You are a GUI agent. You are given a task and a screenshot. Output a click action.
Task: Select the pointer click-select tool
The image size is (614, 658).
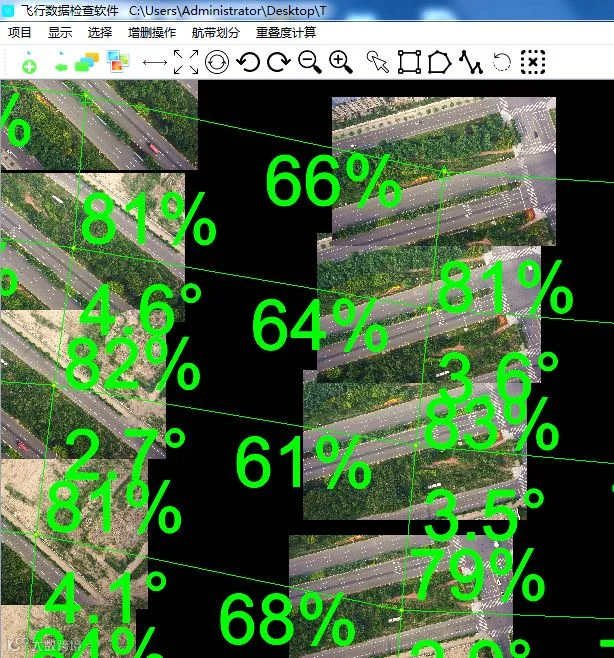coord(378,62)
